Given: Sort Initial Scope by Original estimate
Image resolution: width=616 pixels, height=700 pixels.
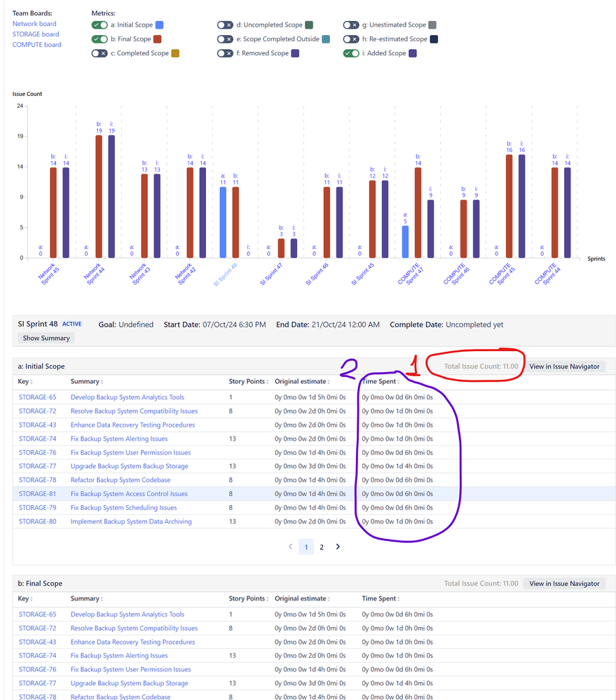Looking at the screenshot, I should click(x=302, y=381).
